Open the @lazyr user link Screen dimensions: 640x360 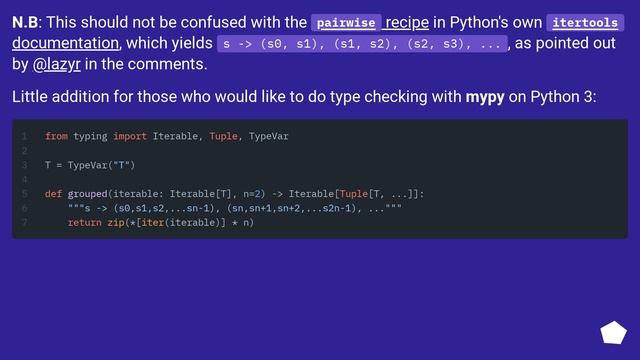point(56,64)
